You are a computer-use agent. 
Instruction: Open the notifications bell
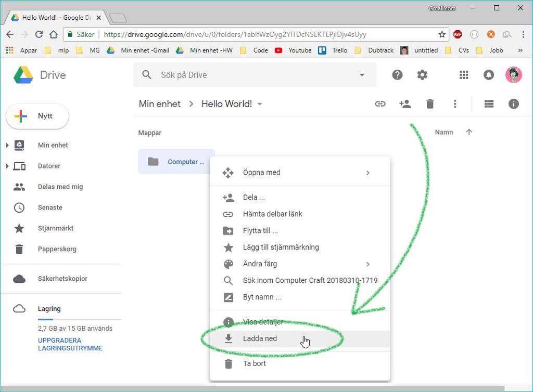click(488, 75)
